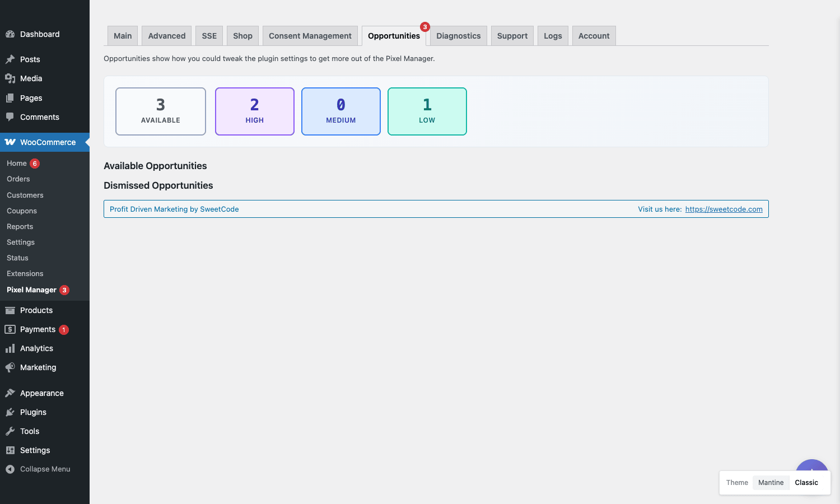Go to the Shop tab

click(x=242, y=36)
